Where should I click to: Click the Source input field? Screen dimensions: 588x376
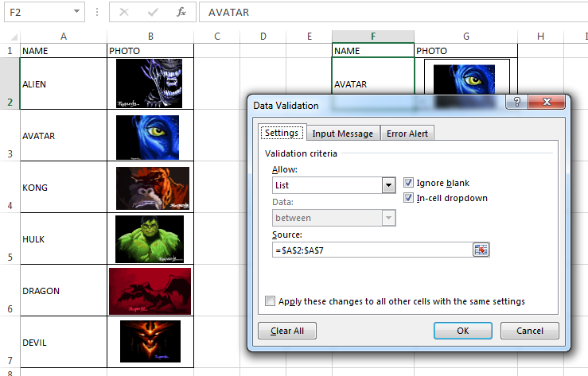372,250
